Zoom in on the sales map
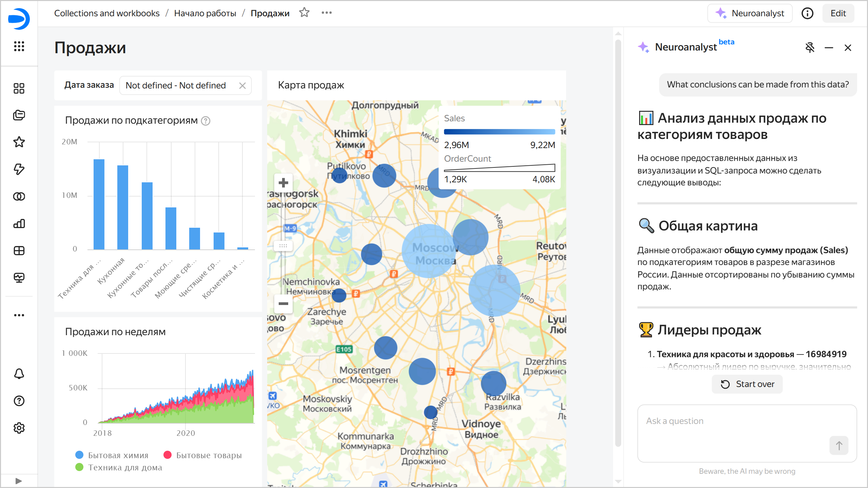Viewport: 868px width, 488px height. [283, 183]
